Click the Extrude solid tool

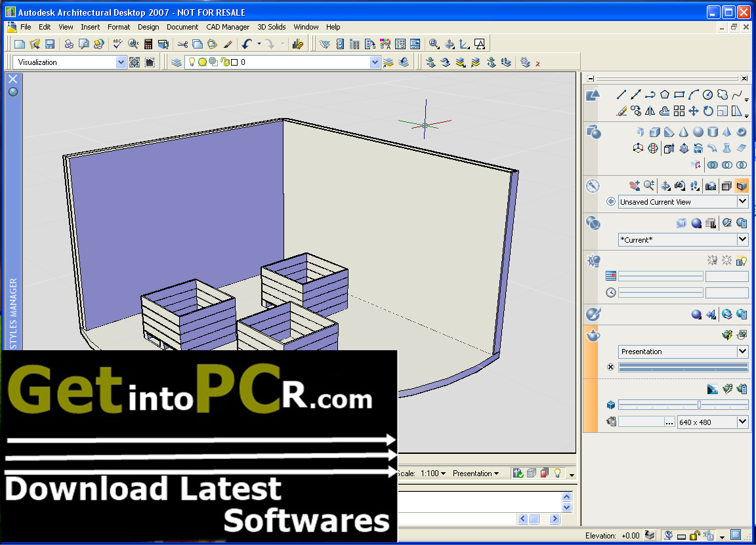(669, 148)
